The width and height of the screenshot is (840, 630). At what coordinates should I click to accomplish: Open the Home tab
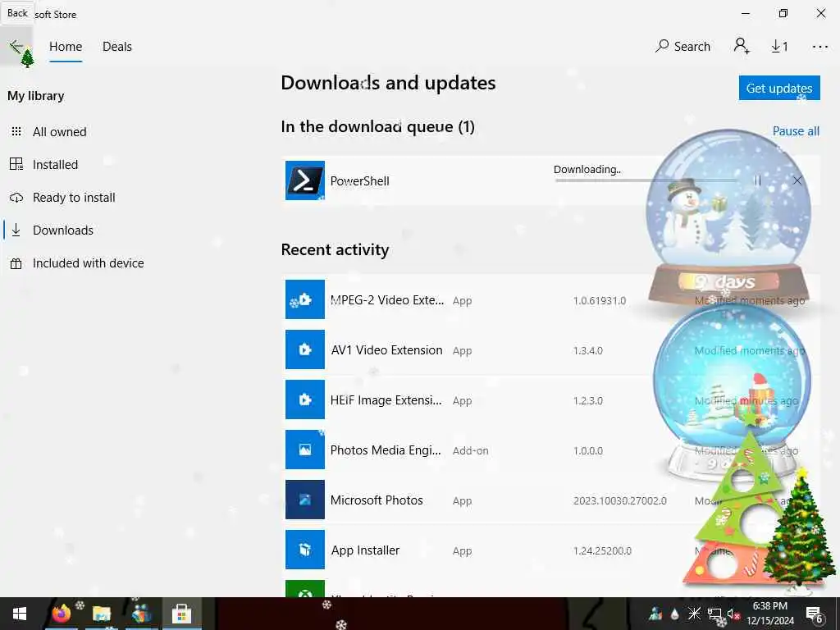coord(66,47)
